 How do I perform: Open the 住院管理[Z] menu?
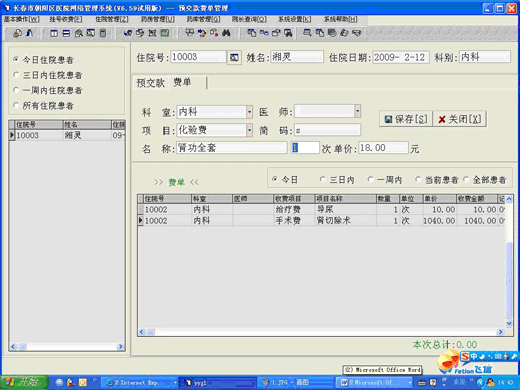(112, 19)
